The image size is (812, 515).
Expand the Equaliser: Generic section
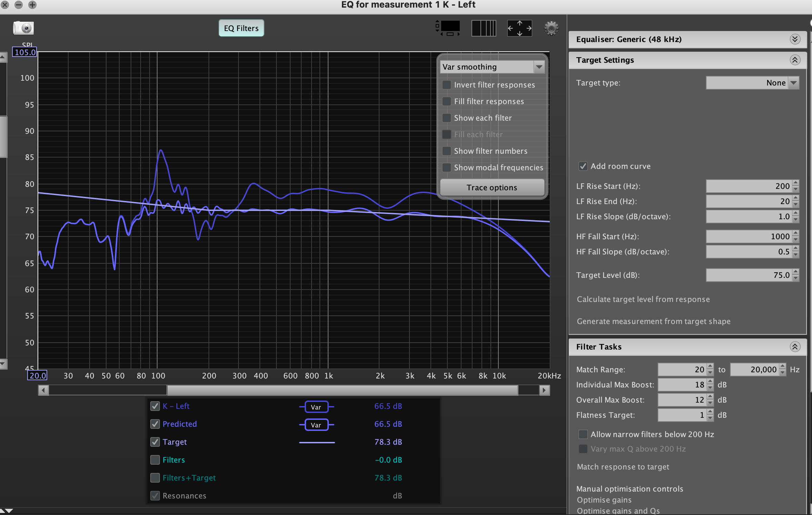tap(795, 39)
